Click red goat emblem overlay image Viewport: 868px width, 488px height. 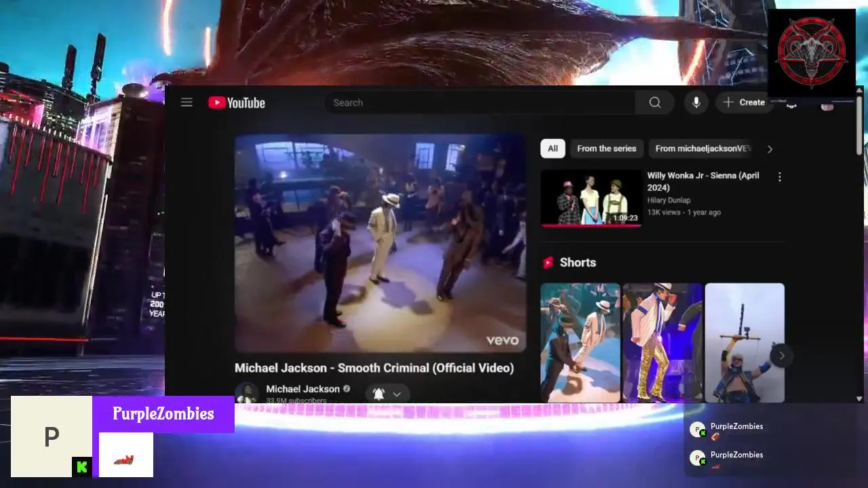tap(812, 52)
